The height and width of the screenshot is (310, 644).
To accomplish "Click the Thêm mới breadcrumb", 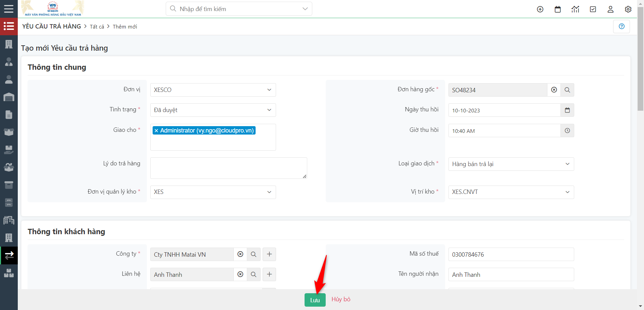I will coord(125,27).
